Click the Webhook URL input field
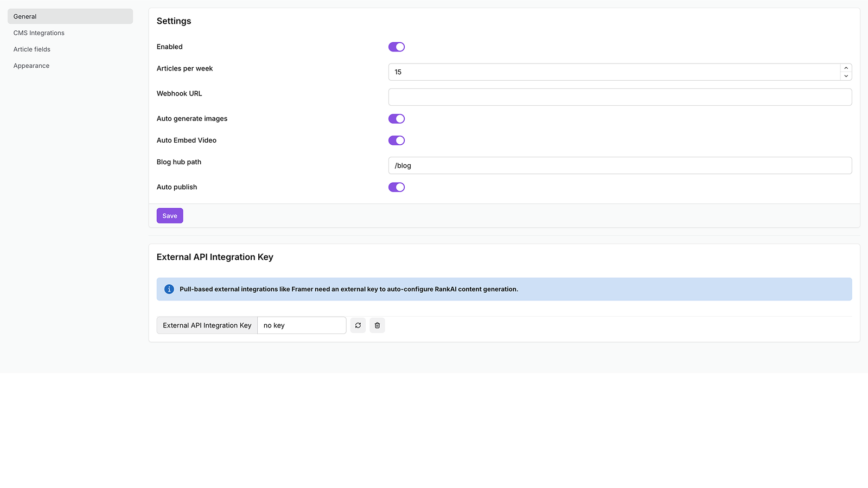Viewport: 868px width, 488px height. (x=620, y=97)
